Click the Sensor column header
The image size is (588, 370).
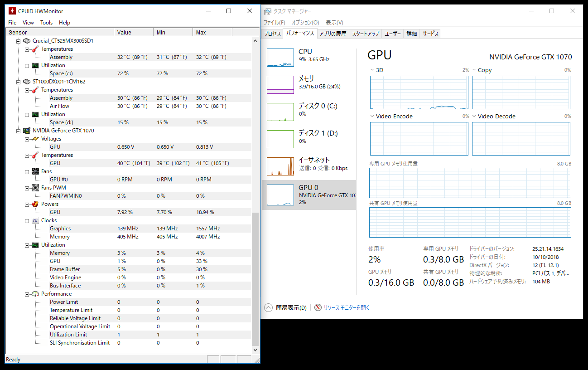(60, 32)
